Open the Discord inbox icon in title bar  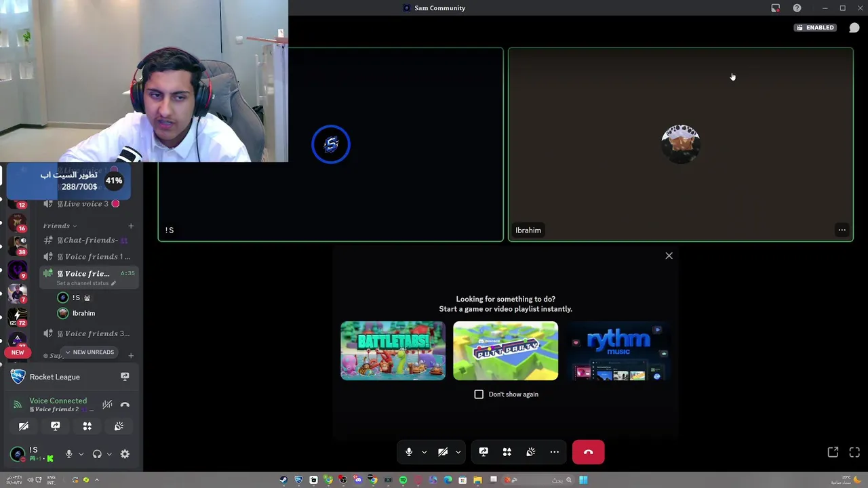click(x=776, y=8)
